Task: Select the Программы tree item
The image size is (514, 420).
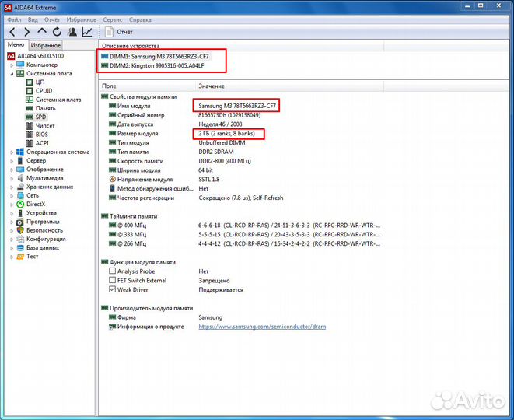Action: tap(38, 222)
